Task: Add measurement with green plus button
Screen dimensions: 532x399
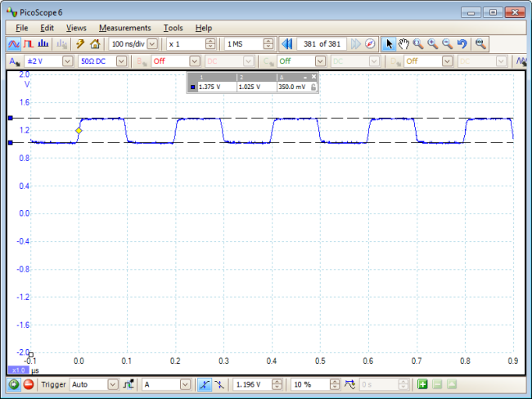Action: coord(422,384)
